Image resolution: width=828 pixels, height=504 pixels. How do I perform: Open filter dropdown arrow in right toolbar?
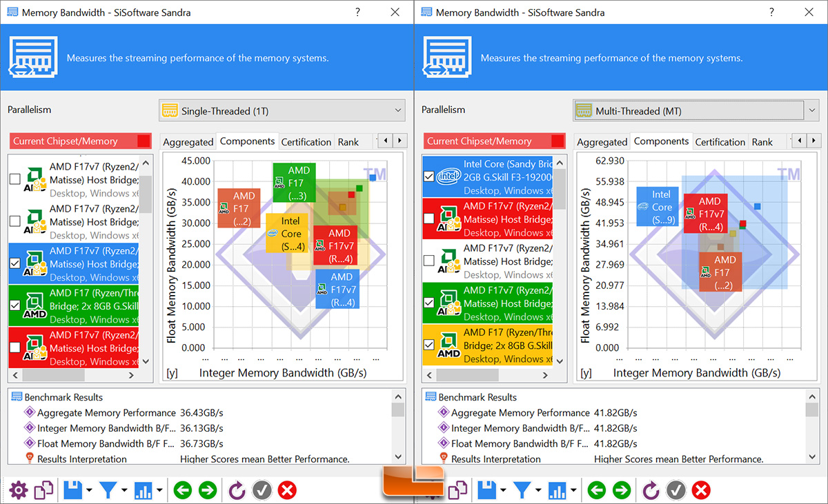point(538,491)
